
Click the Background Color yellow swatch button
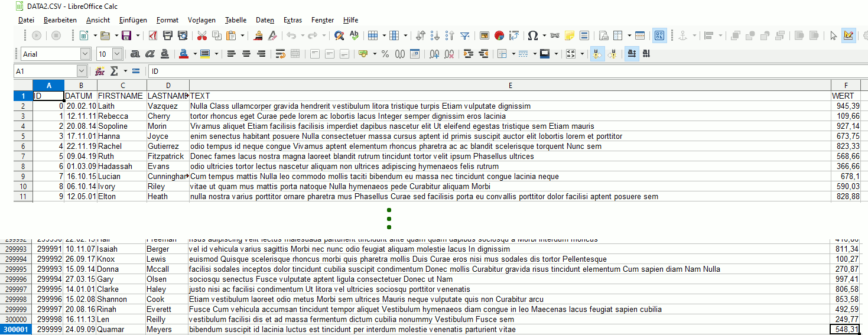205,54
